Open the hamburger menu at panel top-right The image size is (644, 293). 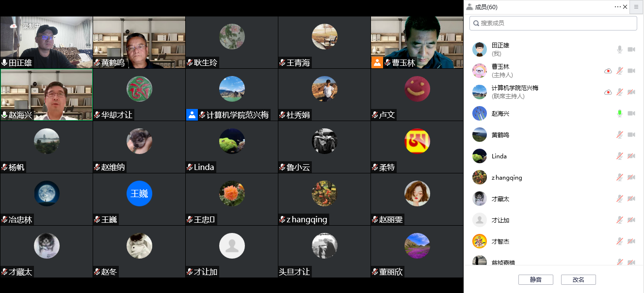tap(636, 7)
